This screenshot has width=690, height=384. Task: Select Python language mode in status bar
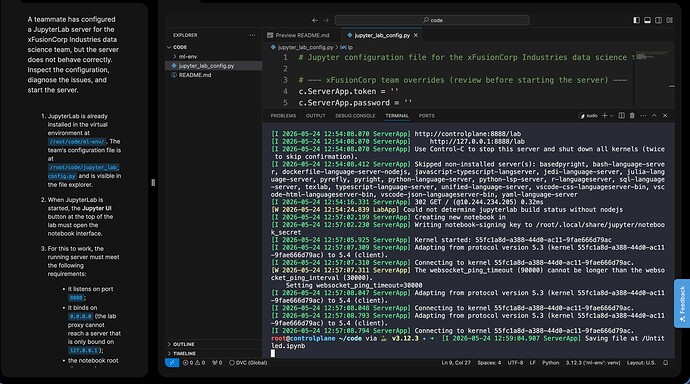pos(550,363)
